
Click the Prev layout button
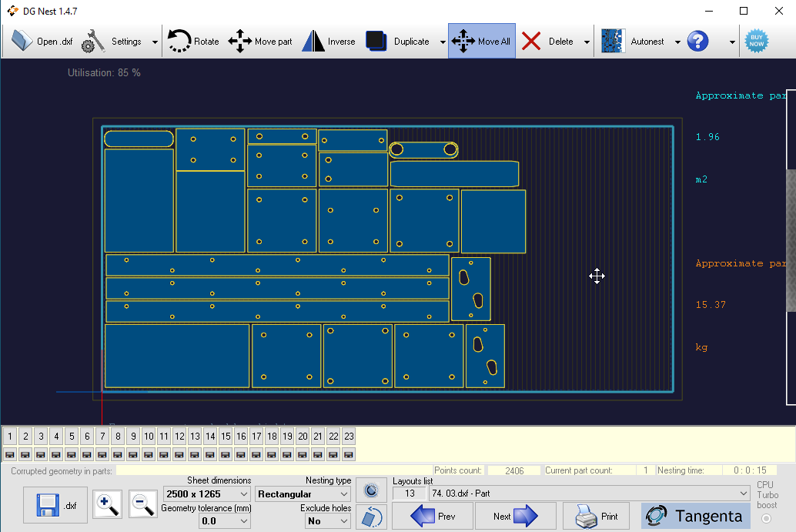tap(433, 516)
